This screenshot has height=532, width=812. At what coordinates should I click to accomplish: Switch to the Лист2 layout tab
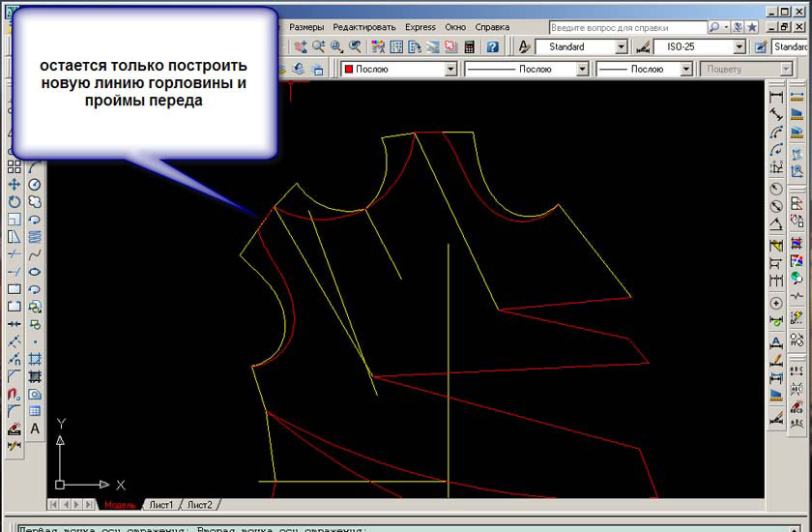(x=200, y=505)
